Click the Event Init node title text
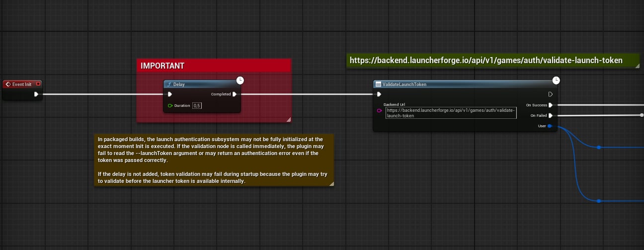This screenshot has width=644, height=250. coord(22,84)
